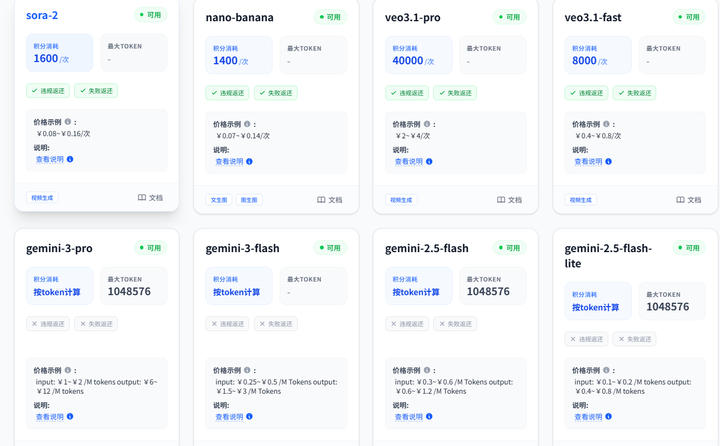The image size is (720, 446).
Task: Select the 视频生成 tag on veo3.1-pro
Action: pos(400,200)
